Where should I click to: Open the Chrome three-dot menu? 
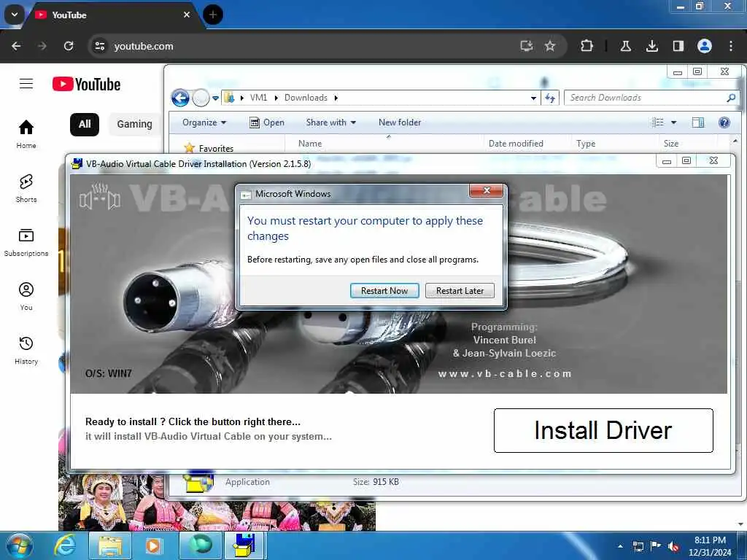point(731,46)
